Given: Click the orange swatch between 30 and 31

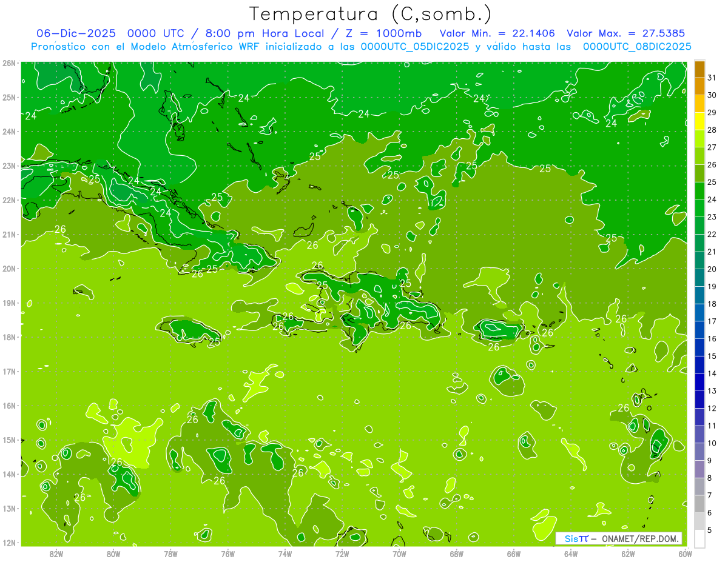Looking at the screenshot, I should 699,86.
